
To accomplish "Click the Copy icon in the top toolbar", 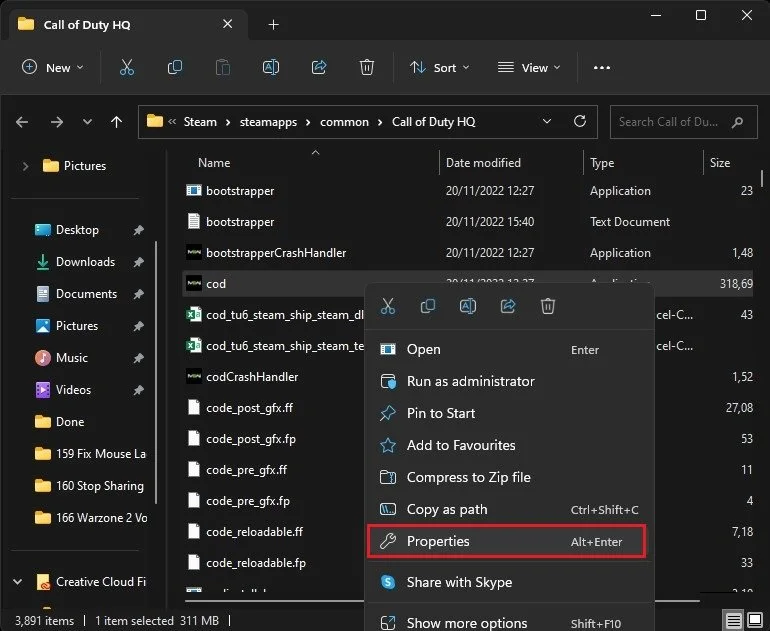I will [x=175, y=67].
